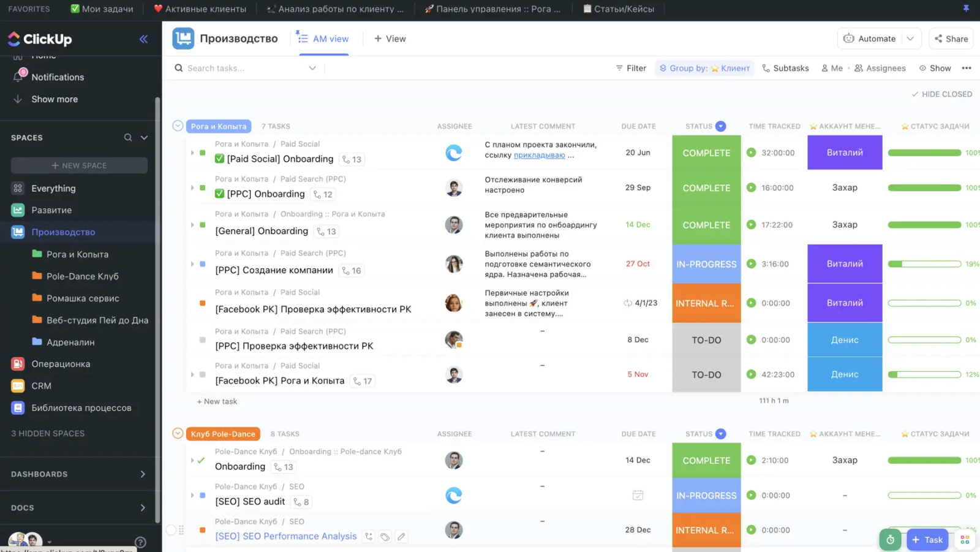Open the green time tracker floating button
This screenshot has height=552, width=980.
point(891,540)
